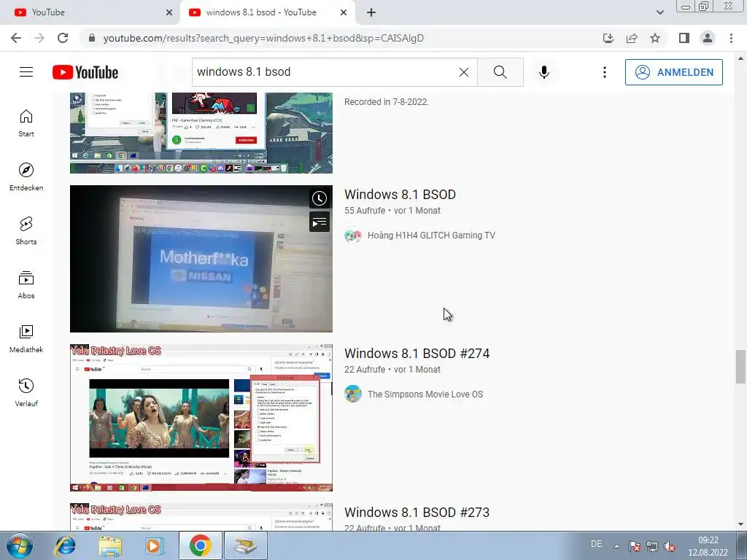Open Mediathek in the sidebar
The width and height of the screenshot is (747, 560).
coord(26,339)
